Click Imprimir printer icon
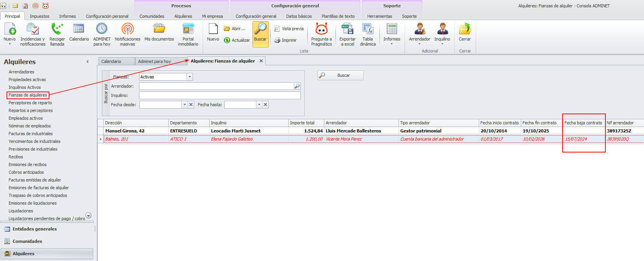Viewport: 644px width, 261px height. pyautogui.click(x=277, y=40)
